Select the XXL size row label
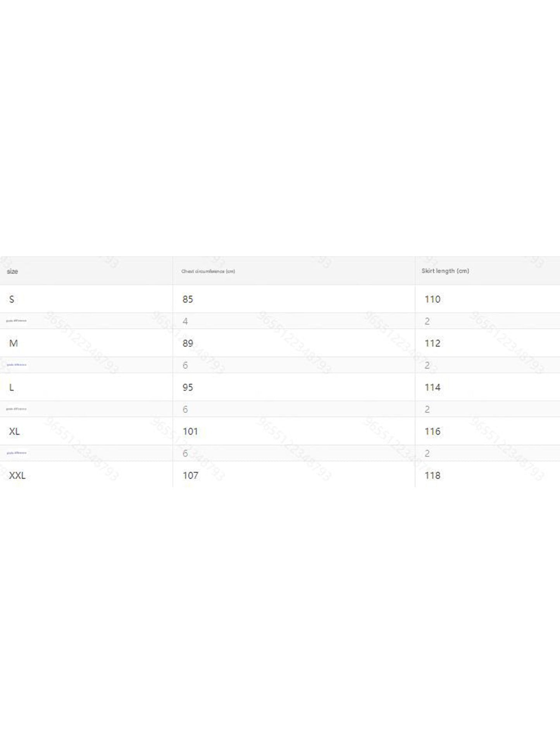560x743 pixels. (x=17, y=476)
